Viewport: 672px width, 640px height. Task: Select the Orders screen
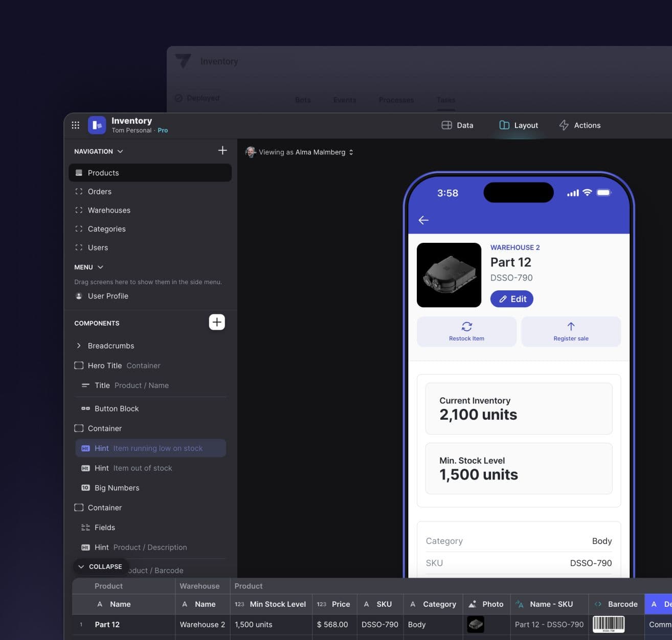click(150, 192)
